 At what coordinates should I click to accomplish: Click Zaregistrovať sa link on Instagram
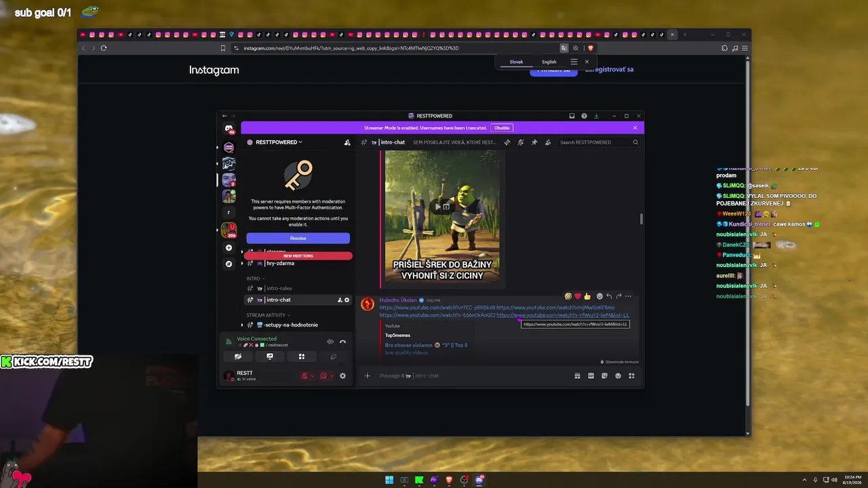coord(609,69)
